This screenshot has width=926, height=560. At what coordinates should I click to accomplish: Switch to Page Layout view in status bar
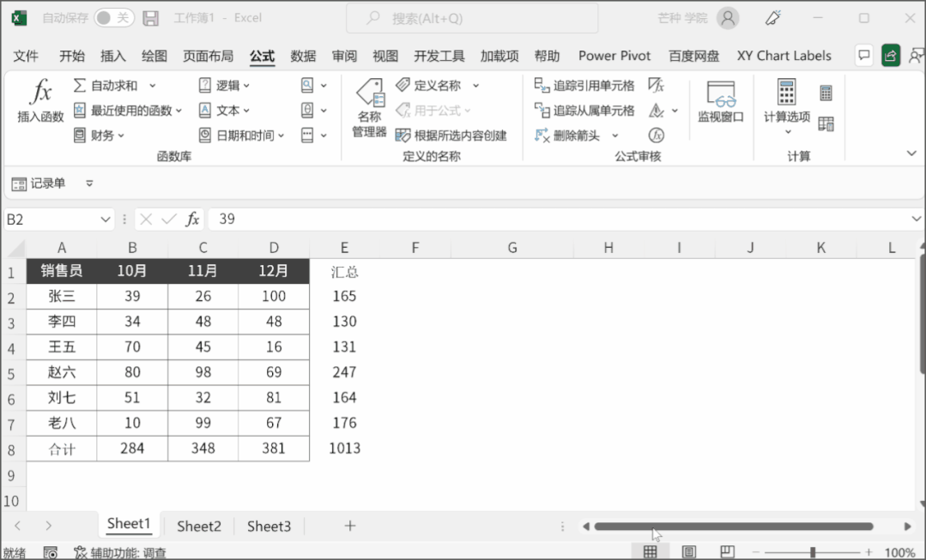pyautogui.click(x=689, y=552)
